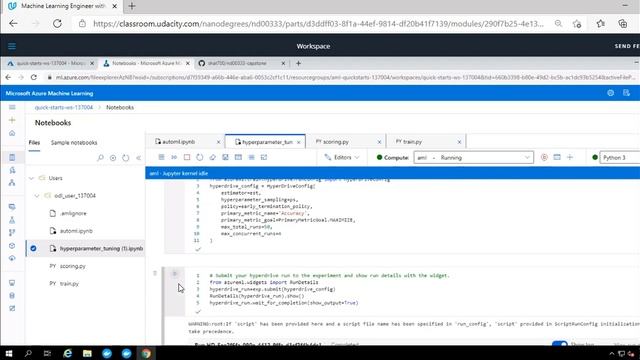Open automl.ipynb in the file tree
Viewport: 640px width, 360px height.
click(x=76, y=231)
